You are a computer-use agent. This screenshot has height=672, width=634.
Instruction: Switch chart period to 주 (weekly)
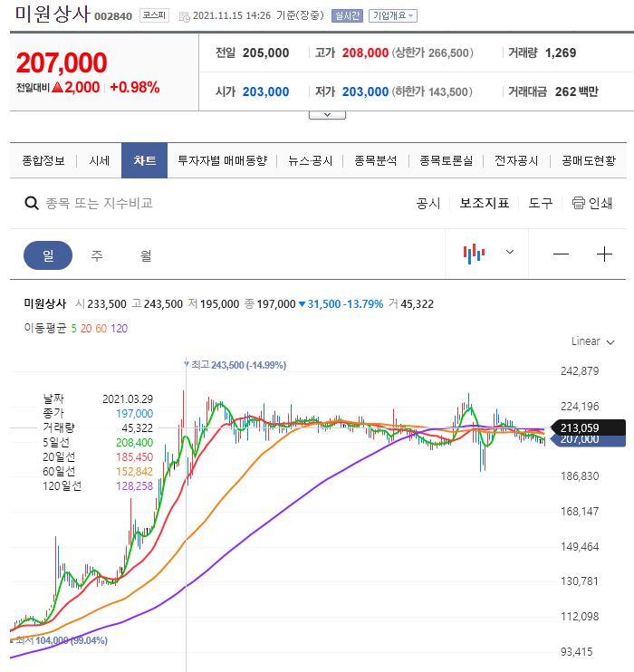(x=97, y=255)
